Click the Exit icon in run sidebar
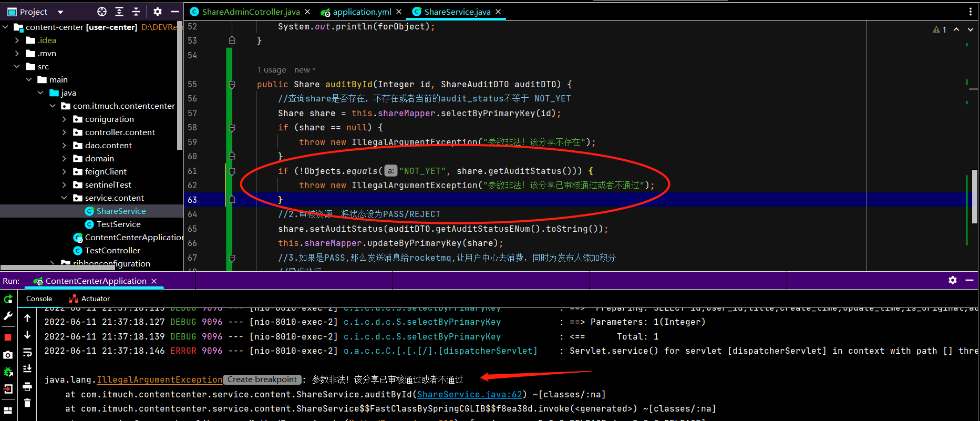Viewport: 980px width, 421px height. click(x=8, y=389)
